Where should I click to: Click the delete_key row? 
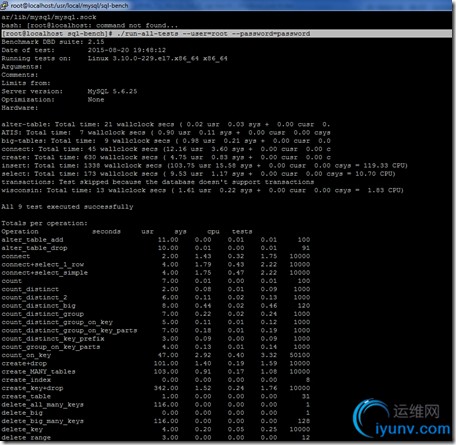pos(156,429)
